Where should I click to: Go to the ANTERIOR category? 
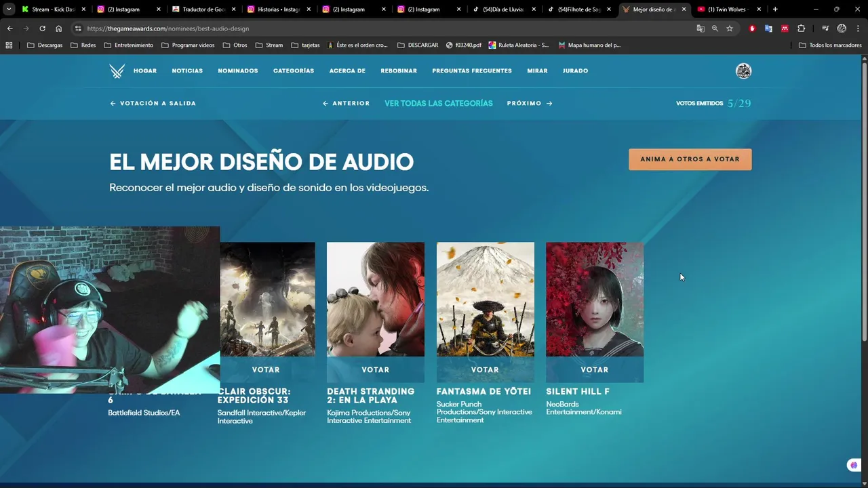[x=346, y=104]
